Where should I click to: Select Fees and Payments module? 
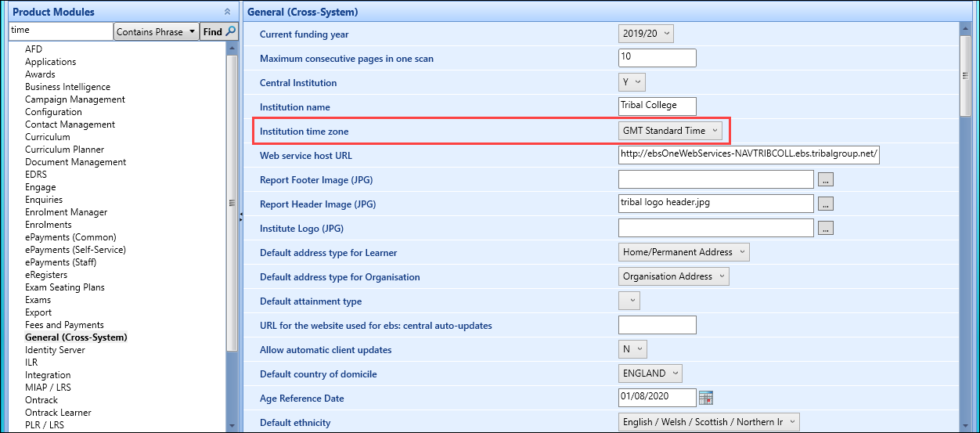coord(64,325)
